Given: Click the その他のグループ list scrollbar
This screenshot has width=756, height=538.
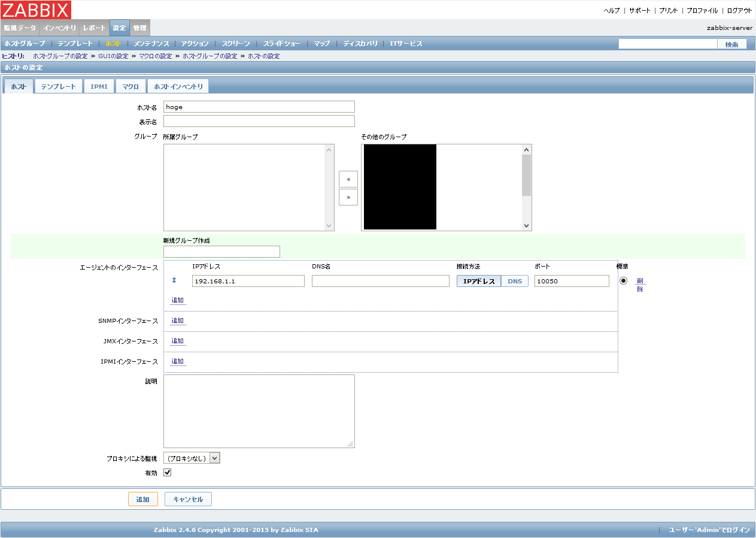Looking at the screenshot, I should 526,188.
